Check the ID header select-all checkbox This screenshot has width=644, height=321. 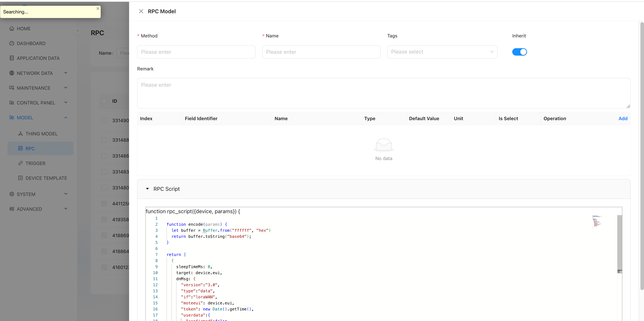pyautogui.click(x=104, y=101)
